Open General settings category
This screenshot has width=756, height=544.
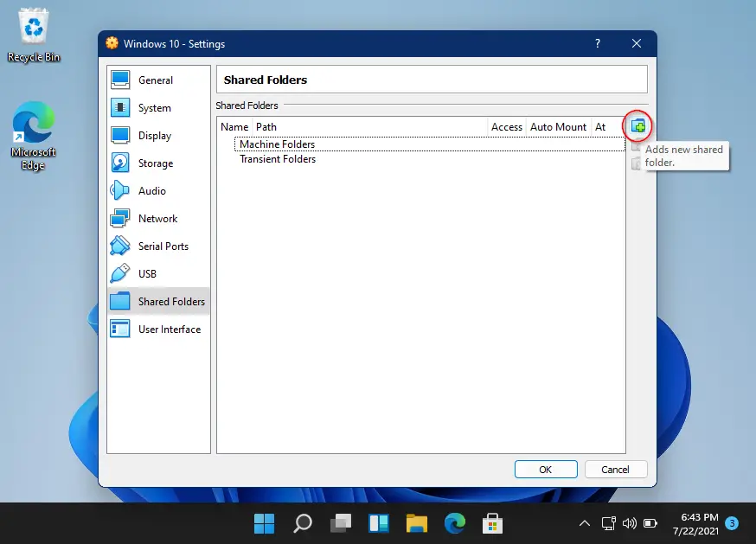tap(158, 80)
